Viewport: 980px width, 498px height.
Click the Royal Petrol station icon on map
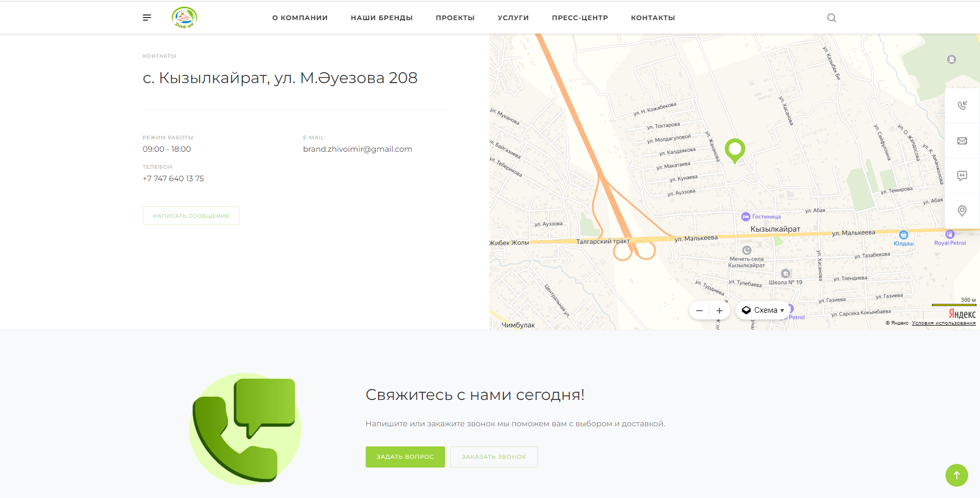(x=950, y=234)
